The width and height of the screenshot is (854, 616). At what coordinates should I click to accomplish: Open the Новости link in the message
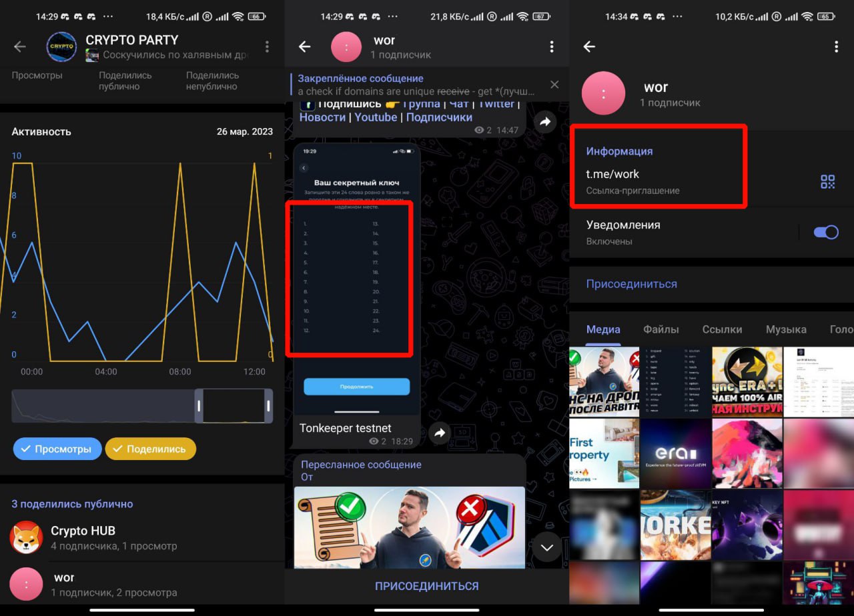322,117
